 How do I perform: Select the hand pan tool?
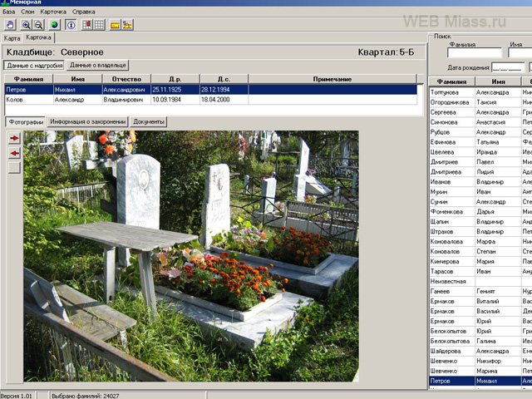9,25
